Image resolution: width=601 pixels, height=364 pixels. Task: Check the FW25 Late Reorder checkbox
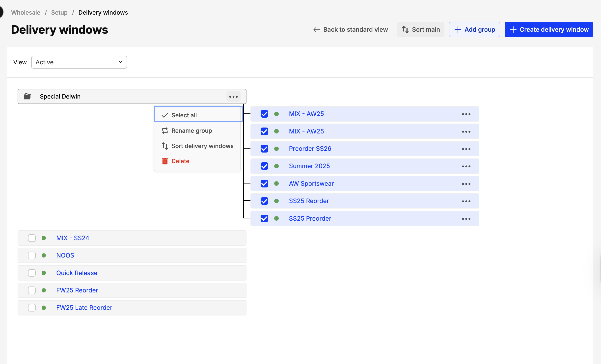click(x=32, y=308)
